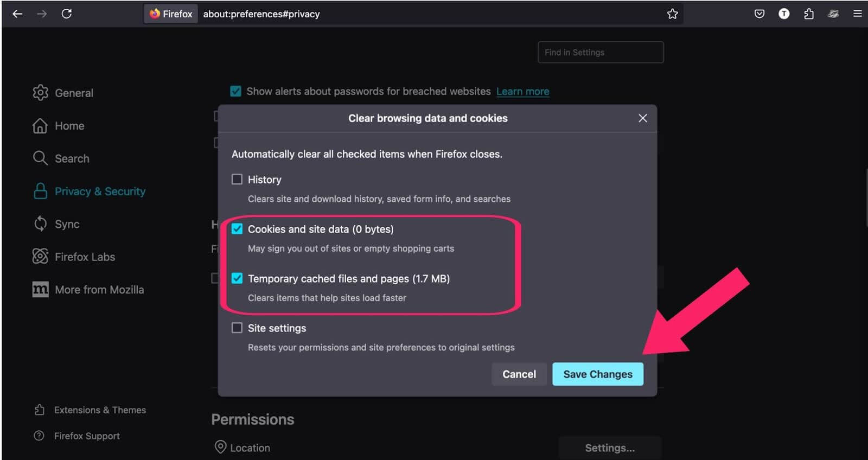Click the account avatar icon in toolbar

point(784,14)
